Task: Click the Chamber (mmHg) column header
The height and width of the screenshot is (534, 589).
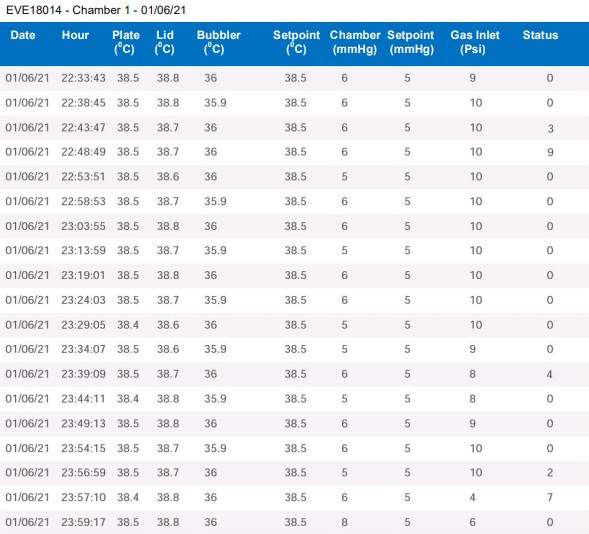Action: tap(355, 42)
